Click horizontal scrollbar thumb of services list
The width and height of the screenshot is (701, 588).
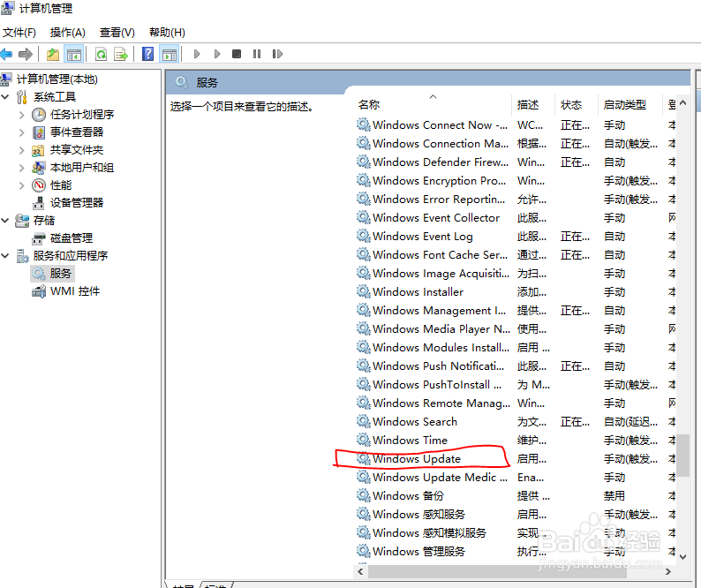tap(497, 571)
